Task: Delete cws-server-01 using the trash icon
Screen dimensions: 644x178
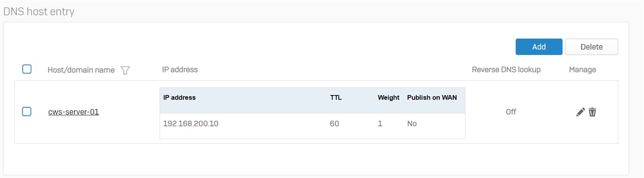Action: coord(592,112)
